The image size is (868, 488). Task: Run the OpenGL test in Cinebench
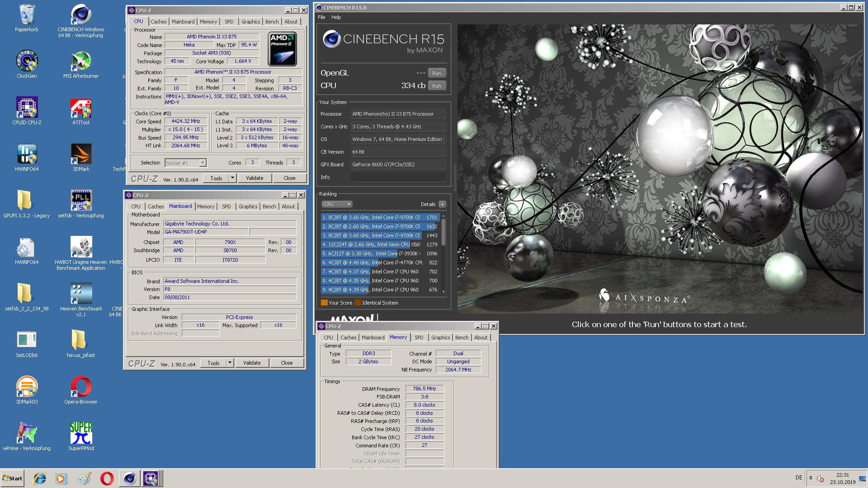[x=436, y=73]
